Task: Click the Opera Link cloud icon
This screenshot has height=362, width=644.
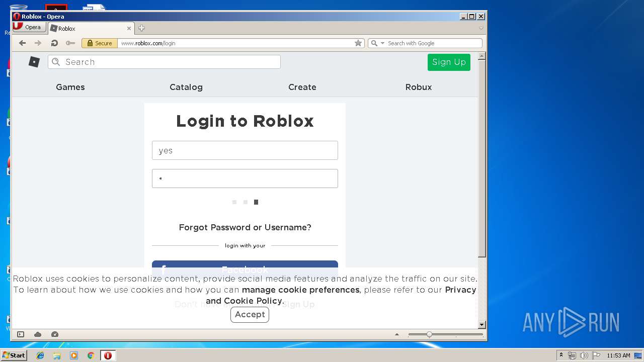Action: (x=38, y=334)
